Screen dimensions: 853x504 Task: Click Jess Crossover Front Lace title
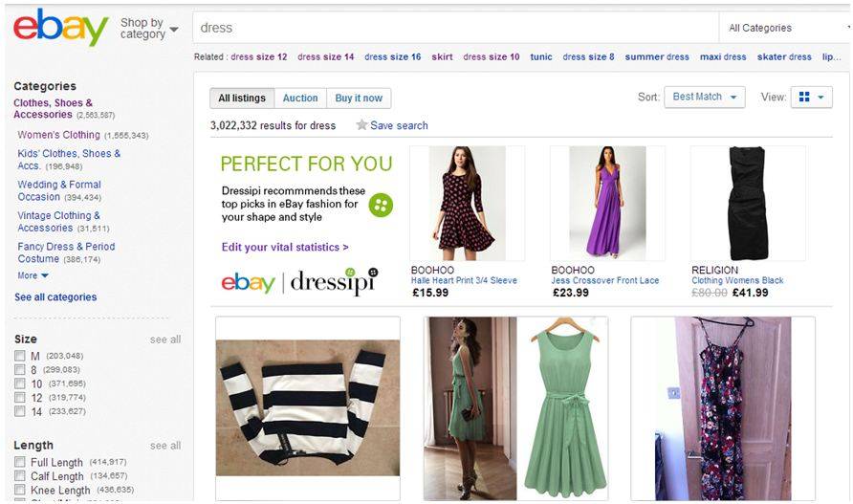(605, 280)
